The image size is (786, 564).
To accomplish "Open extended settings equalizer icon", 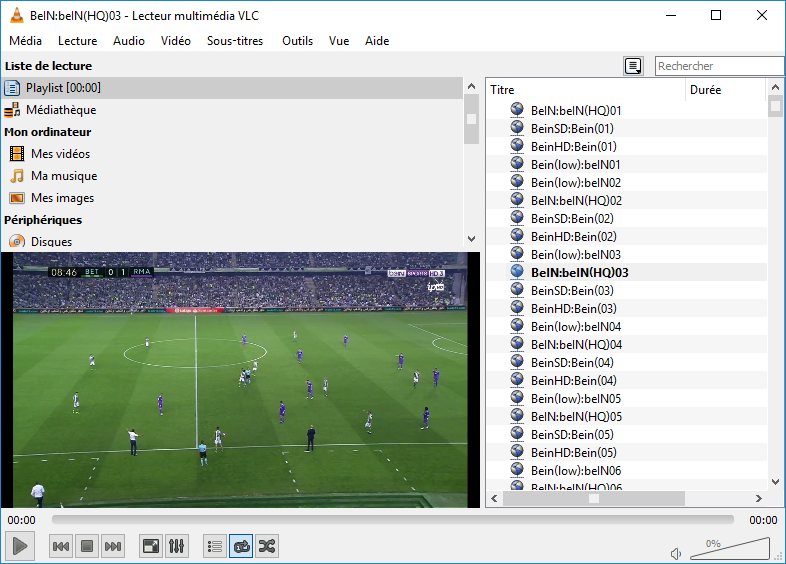I will (x=176, y=546).
